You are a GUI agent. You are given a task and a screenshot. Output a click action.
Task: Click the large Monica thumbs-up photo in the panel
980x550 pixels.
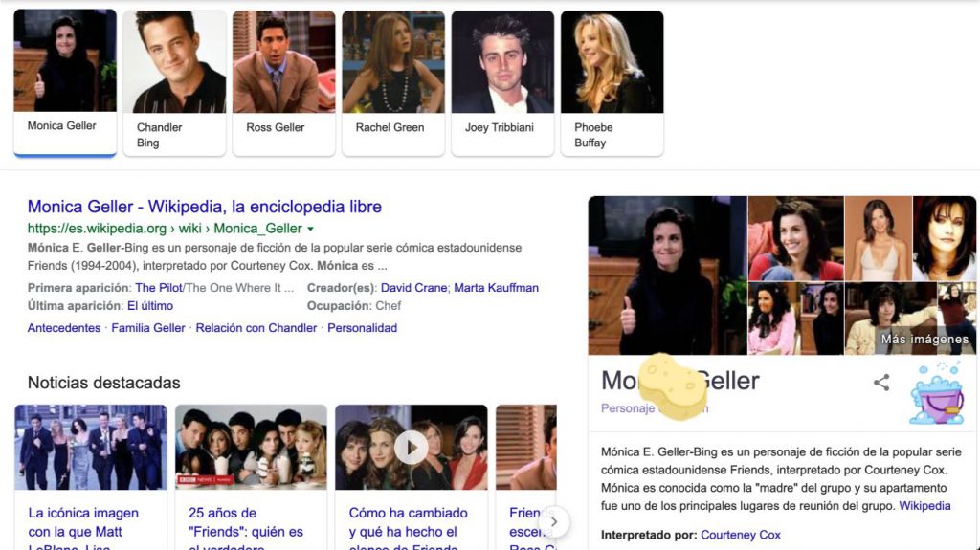(667, 275)
